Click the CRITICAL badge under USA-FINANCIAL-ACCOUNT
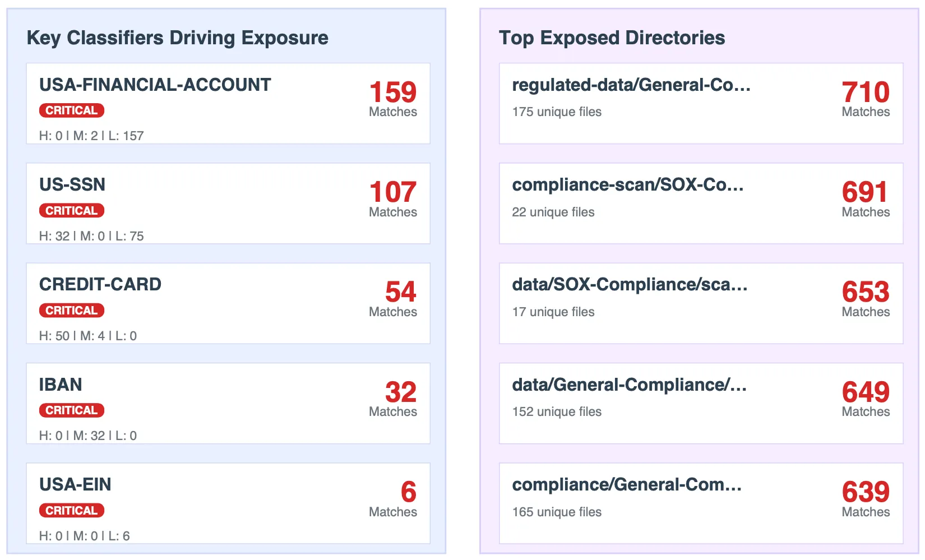 (x=71, y=111)
